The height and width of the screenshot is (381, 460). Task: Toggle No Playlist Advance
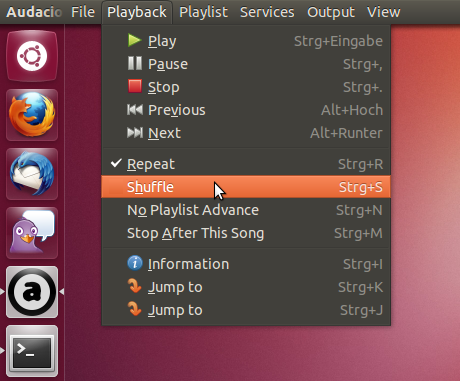246,210
